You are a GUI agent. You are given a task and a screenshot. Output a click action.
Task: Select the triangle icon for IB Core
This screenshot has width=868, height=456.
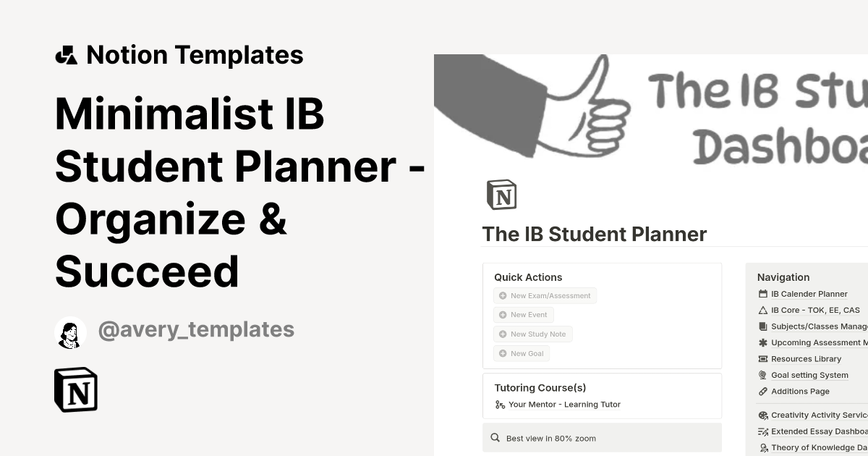(762, 310)
